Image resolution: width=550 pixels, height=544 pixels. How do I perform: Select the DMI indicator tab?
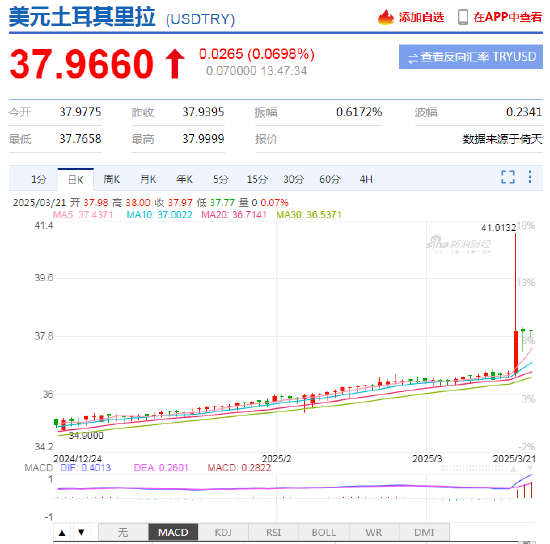coord(424,533)
